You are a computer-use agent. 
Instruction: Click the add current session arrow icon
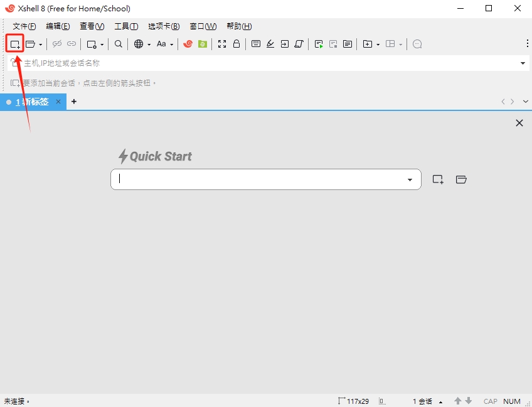(15, 83)
